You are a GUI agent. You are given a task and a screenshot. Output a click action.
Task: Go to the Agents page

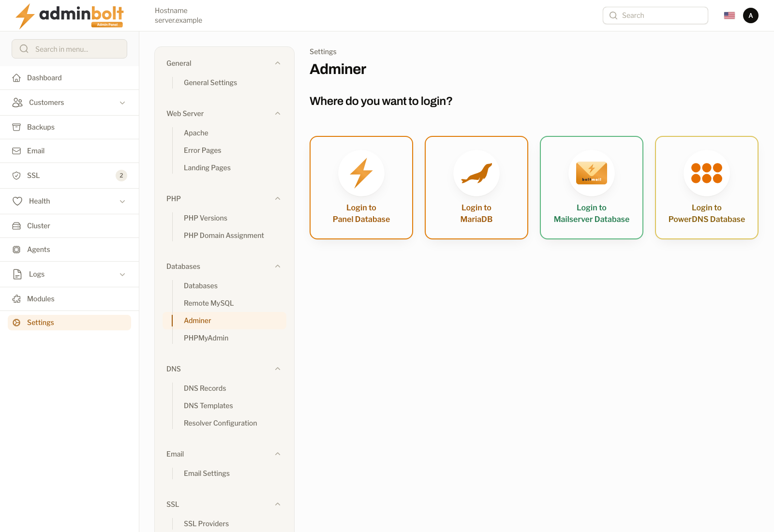tap(70, 250)
